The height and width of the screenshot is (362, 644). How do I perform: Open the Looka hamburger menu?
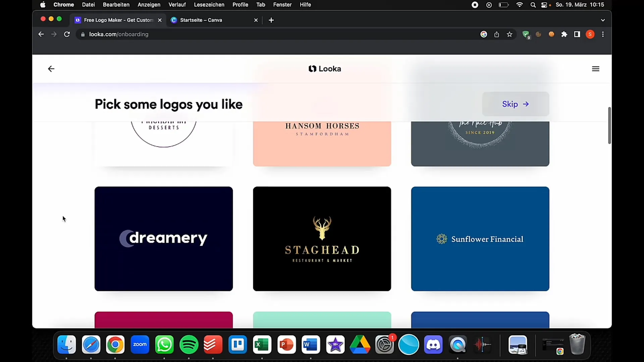(596, 69)
